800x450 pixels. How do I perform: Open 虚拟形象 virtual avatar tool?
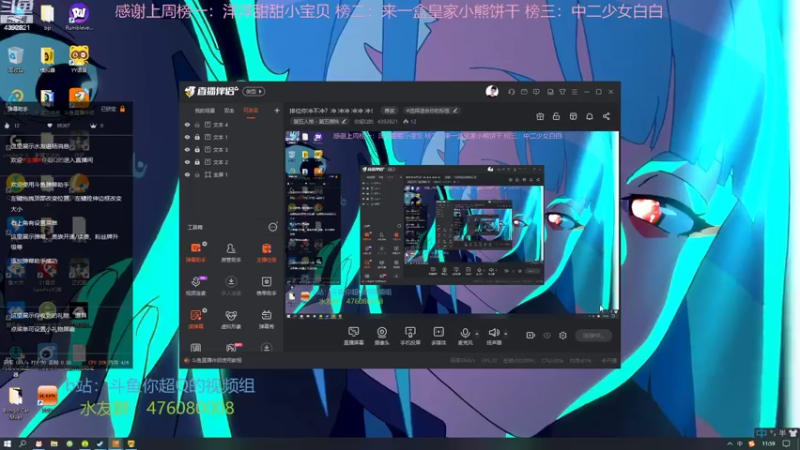click(x=231, y=319)
